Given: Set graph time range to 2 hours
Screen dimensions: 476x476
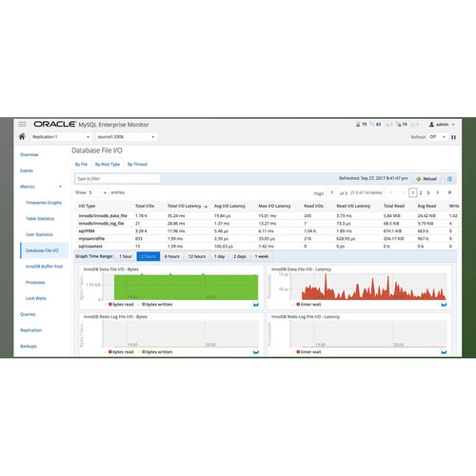Looking at the screenshot, I should [149, 256].
